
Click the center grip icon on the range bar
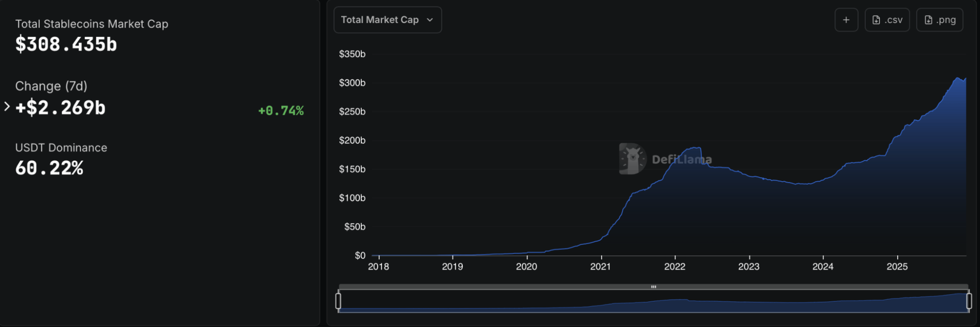tap(653, 287)
